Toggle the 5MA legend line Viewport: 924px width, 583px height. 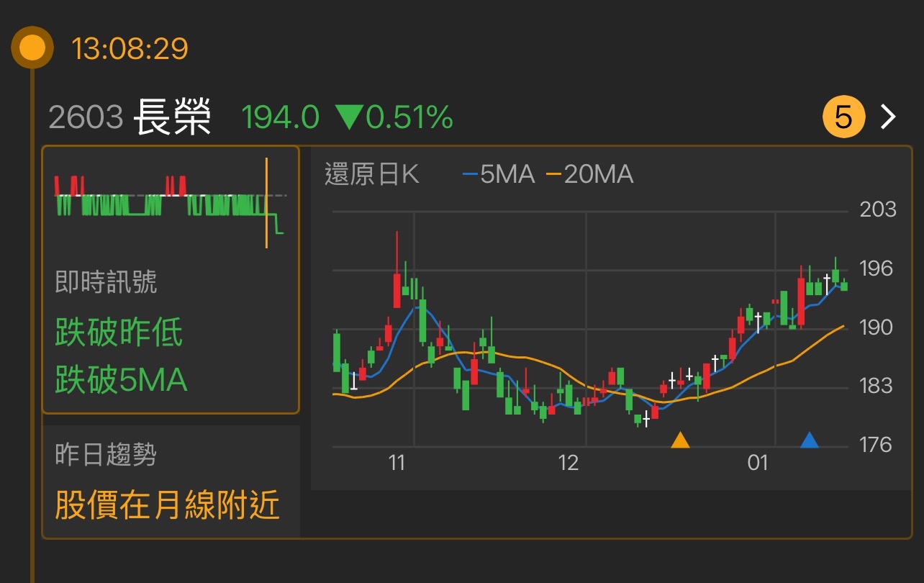pos(499,174)
